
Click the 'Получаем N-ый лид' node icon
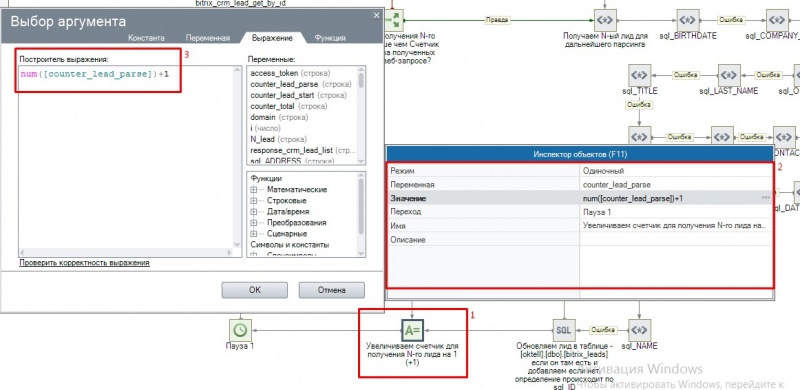pos(605,20)
